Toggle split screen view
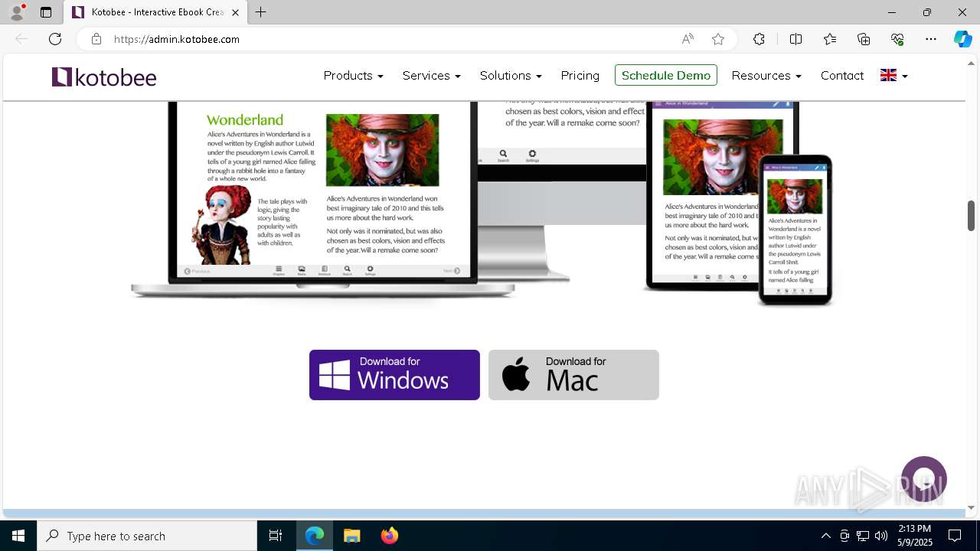This screenshot has width=980, height=551. [x=795, y=39]
